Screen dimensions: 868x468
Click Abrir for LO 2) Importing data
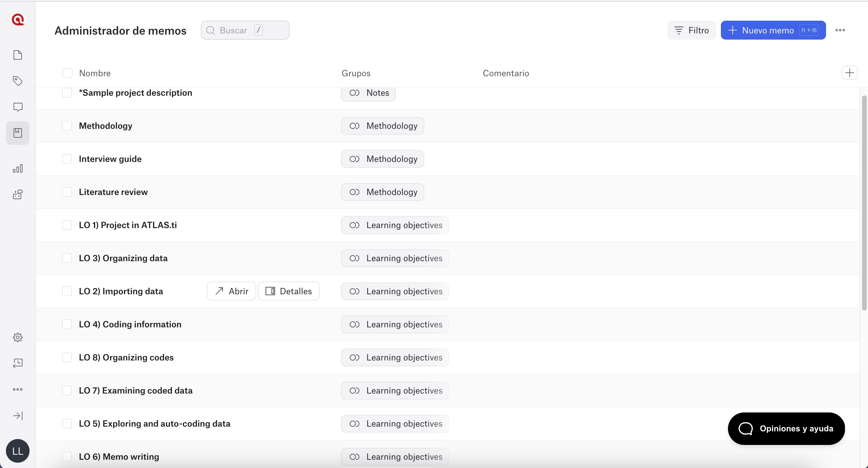click(x=232, y=291)
